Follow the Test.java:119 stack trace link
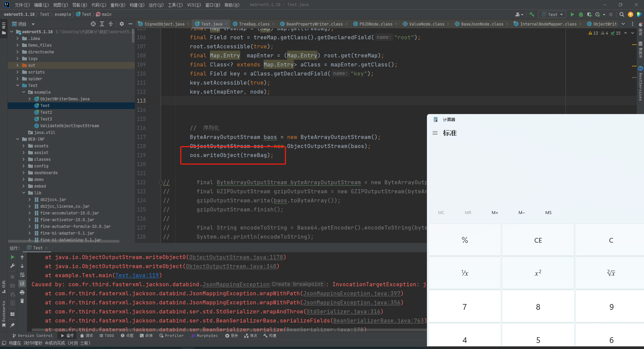 click(x=137, y=275)
